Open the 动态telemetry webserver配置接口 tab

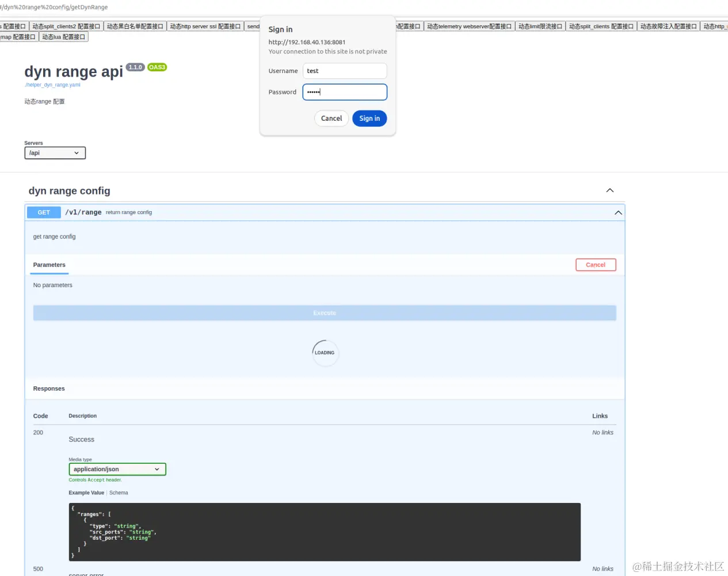coord(469,26)
